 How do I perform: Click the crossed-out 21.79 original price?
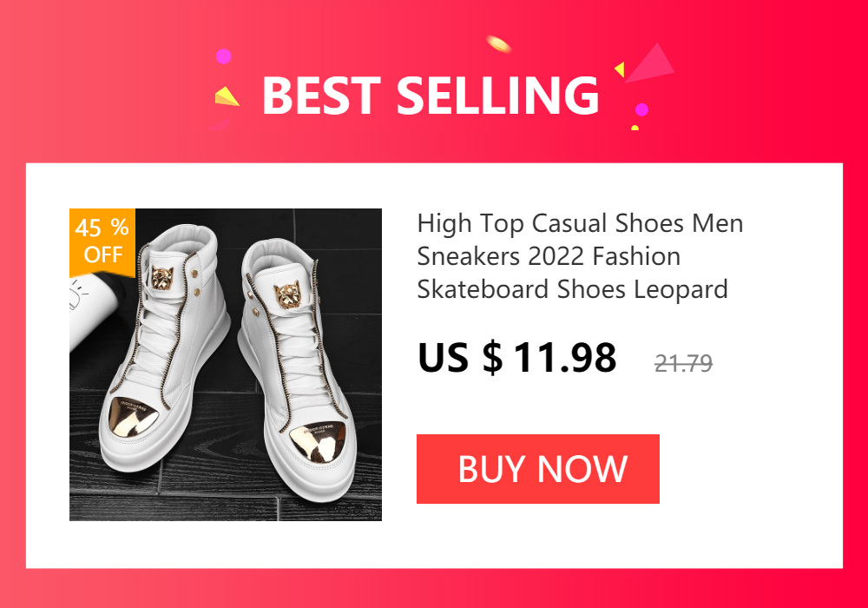coord(683,364)
